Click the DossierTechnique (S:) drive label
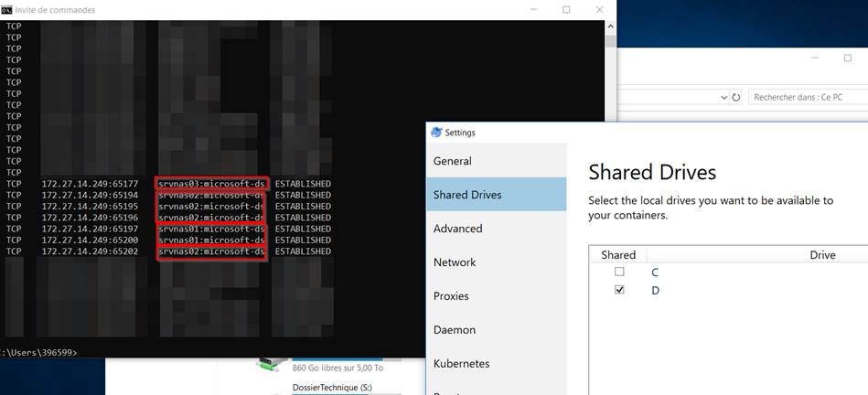 coord(332,388)
